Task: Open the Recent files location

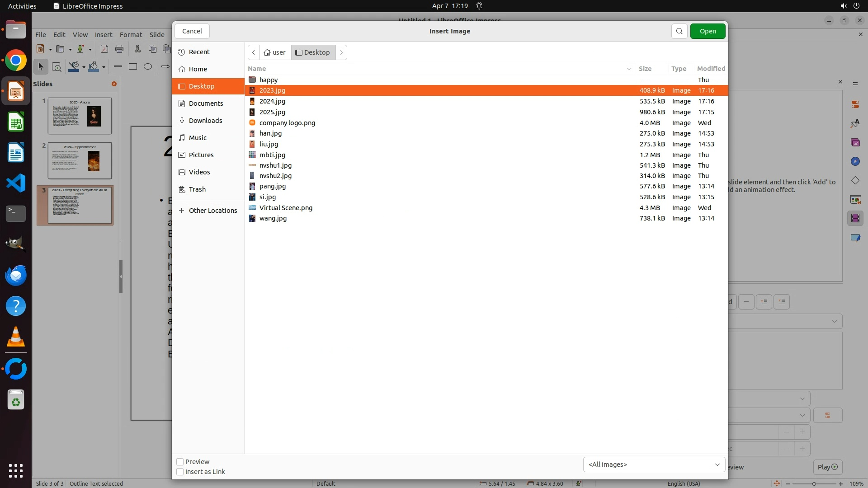Action: (199, 52)
